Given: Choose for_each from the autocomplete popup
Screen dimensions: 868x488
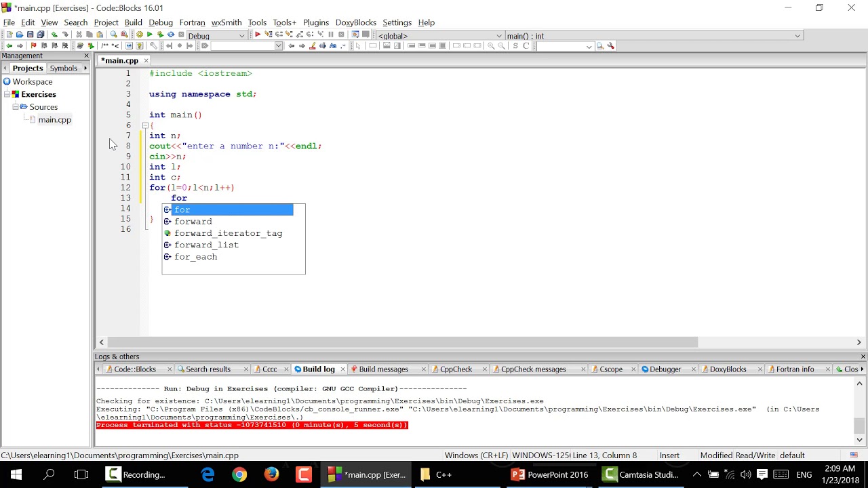Looking at the screenshot, I should 195,257.
